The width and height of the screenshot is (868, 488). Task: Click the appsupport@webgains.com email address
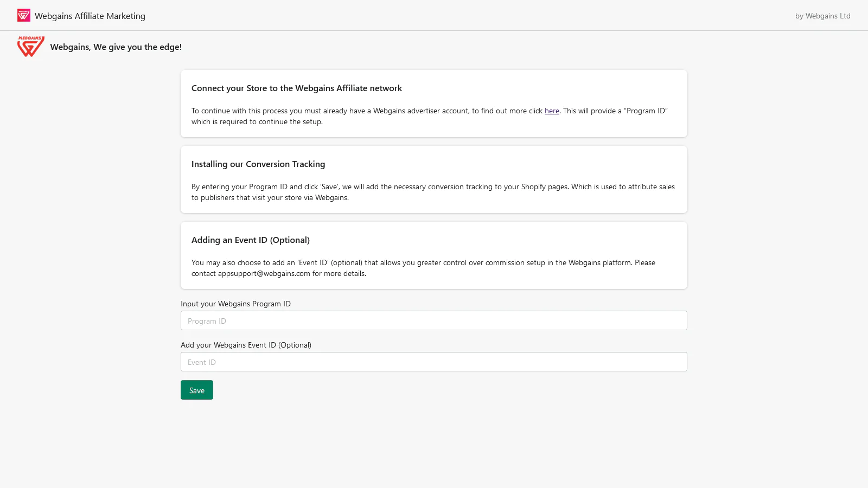264,273
